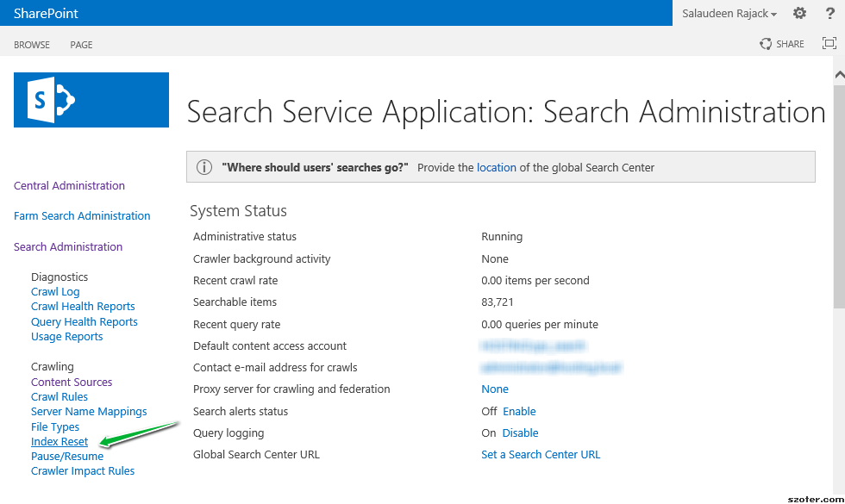
Task: Click the location link for global Search Center
Action: point(496,167)
